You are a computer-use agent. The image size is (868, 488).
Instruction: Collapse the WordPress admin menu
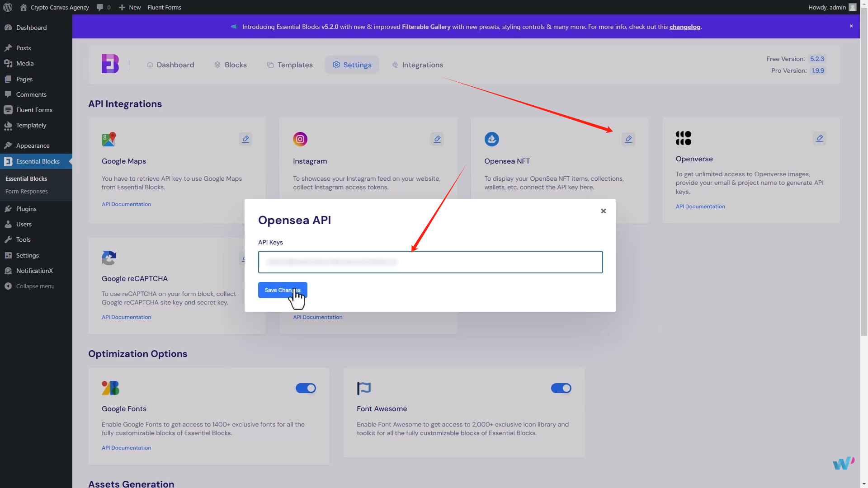[35, 286]
